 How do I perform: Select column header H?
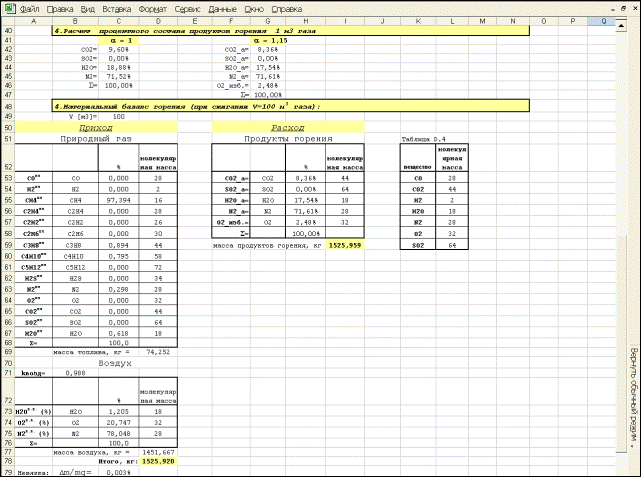click(x=305, y=21)
